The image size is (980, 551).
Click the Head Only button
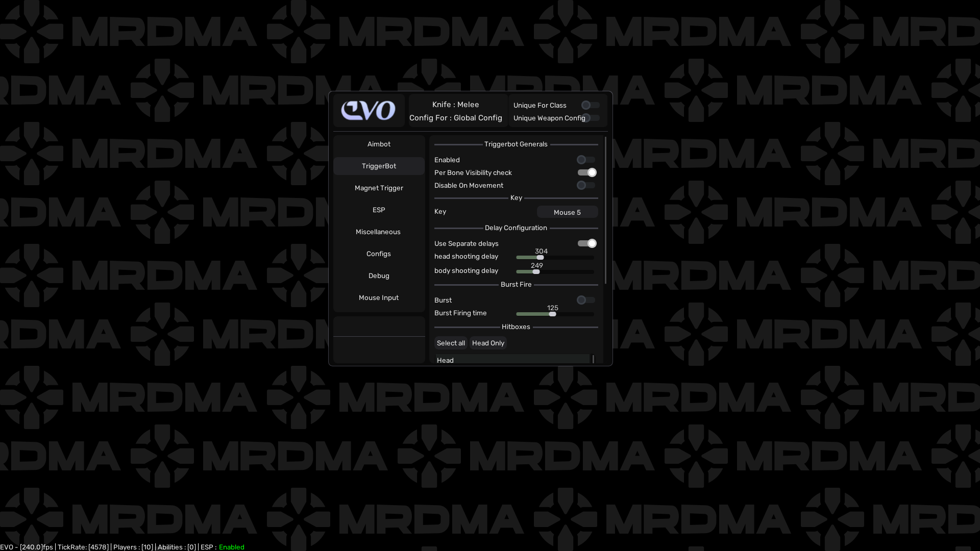pyautogui.click(x=488, y=343)
